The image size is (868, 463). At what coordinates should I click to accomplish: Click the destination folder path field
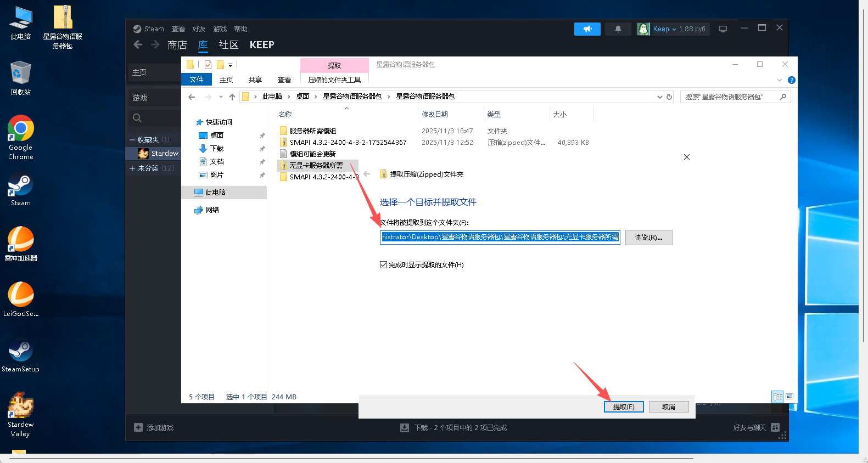click(500, 237)
